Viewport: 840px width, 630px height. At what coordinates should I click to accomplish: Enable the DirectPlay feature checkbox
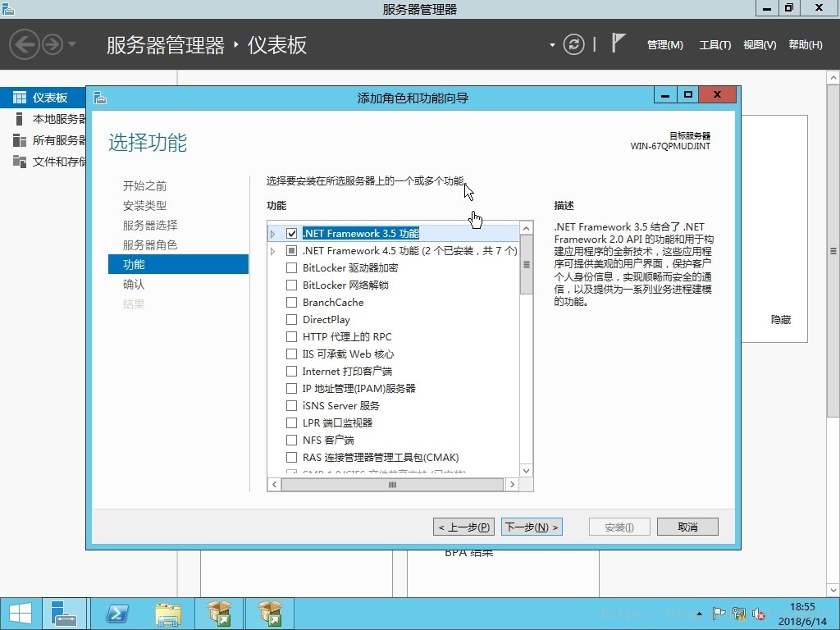point(291,320)
